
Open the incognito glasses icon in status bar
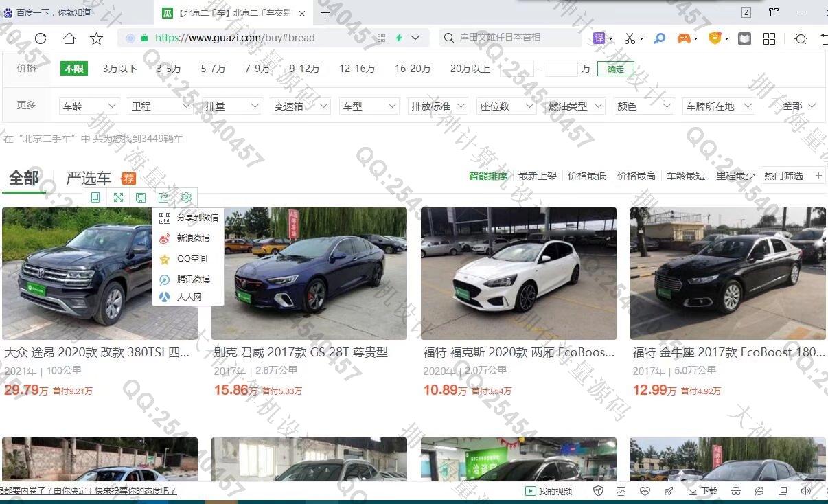click(x=736, y=491)
